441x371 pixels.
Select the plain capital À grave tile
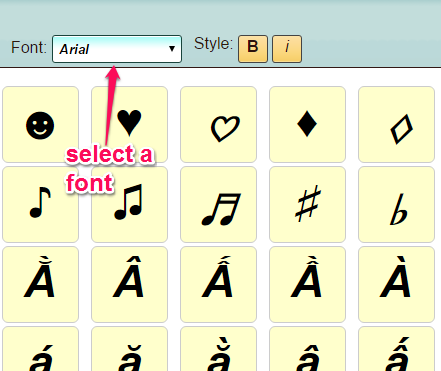click(396, 285)
